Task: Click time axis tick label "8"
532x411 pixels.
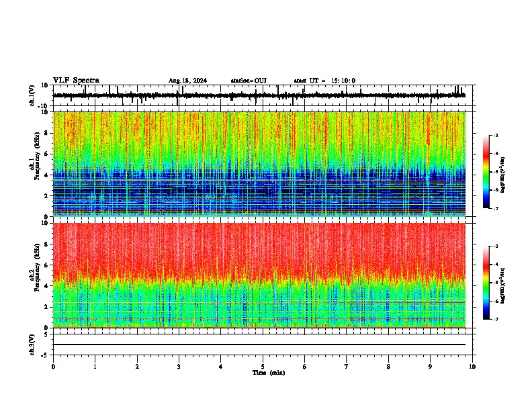Action: click(388, 367)
